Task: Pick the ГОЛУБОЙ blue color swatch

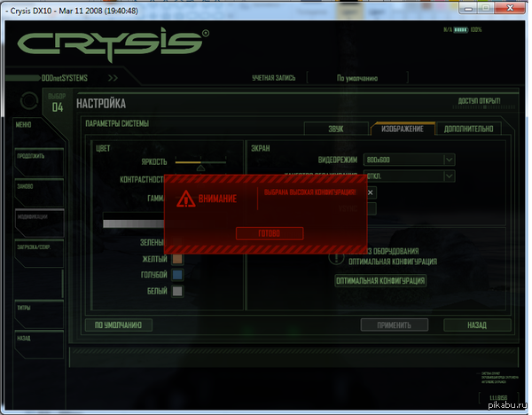Action: click(177, 275)
